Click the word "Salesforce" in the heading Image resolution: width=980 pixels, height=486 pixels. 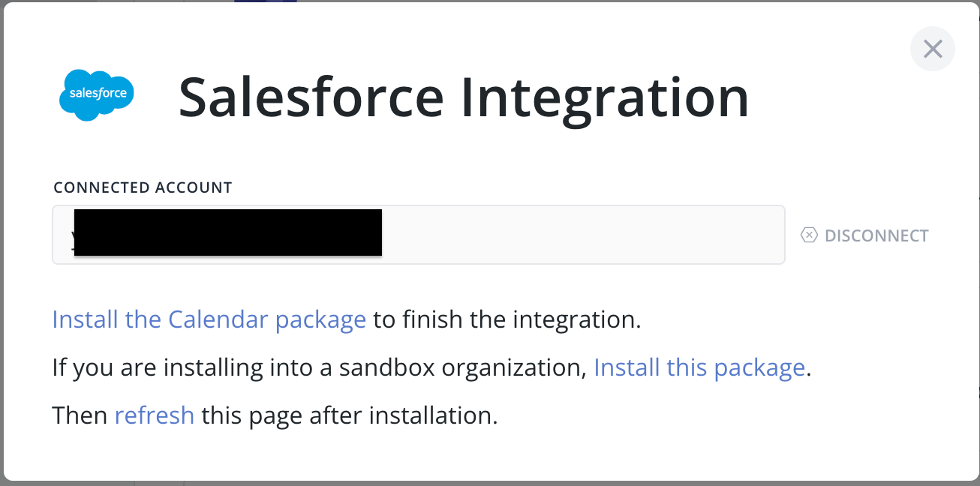pyautogui.click(x=311, y=97)
